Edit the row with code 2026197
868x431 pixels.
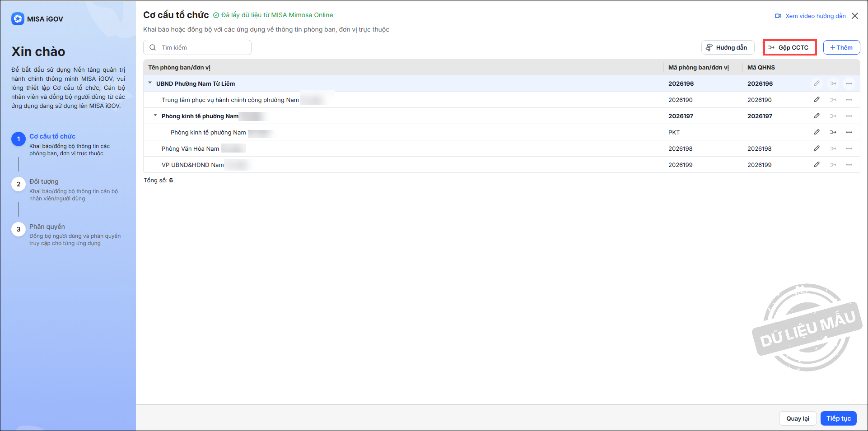pyautogui.click(x=817, y=116)
